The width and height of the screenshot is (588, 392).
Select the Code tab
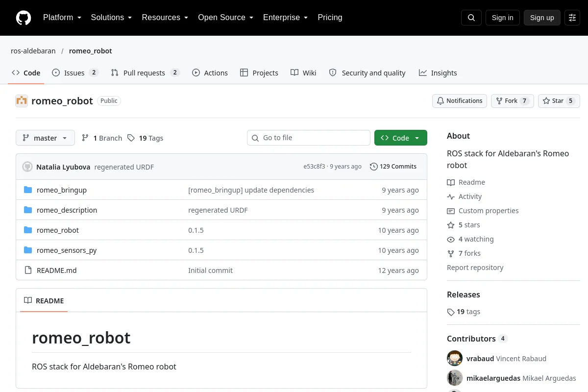click(26, 73)
